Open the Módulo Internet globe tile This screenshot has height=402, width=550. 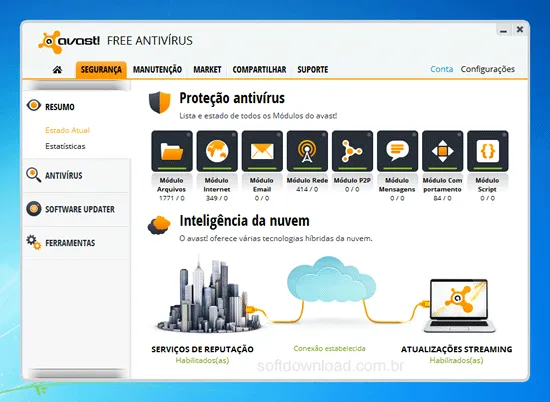click(217, 151)
